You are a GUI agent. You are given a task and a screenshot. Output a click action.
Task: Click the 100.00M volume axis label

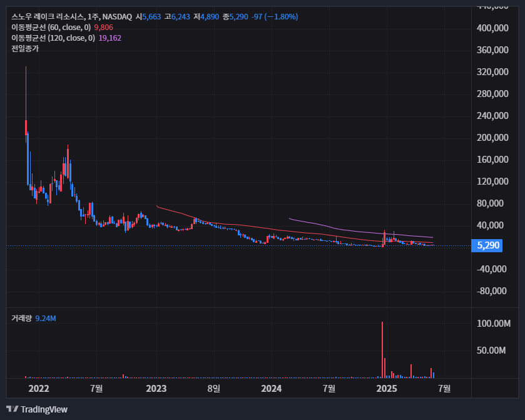coord(494,324)
